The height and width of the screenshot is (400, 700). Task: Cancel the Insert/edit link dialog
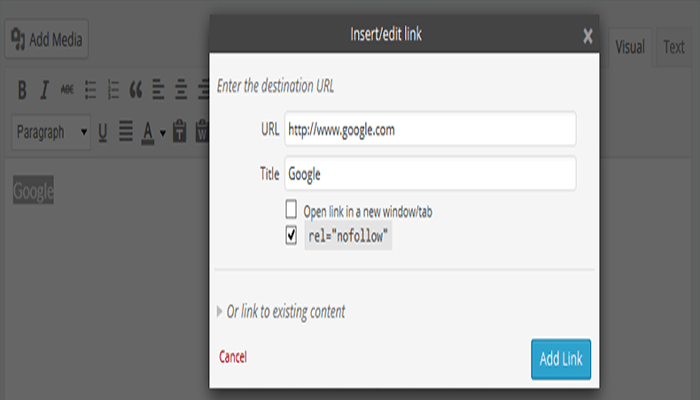click(x=232, y=356)
